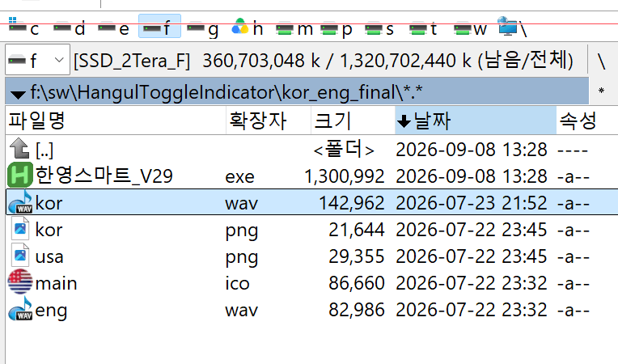Switch to network drive p button
Image resolution: width=618 pixels, height=364 pixels.
click(337, 28)
